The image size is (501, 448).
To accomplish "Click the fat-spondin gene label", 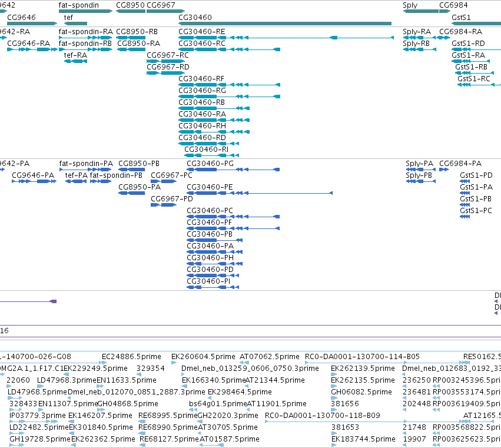I will coord(79,5).
